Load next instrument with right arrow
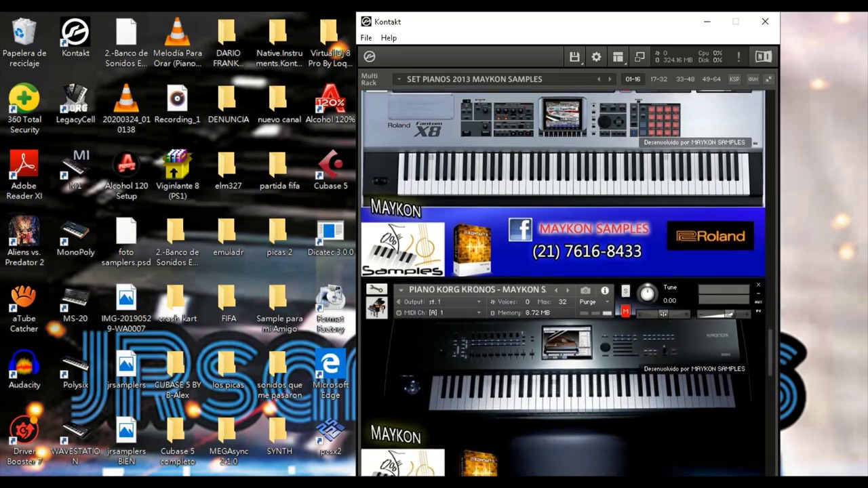Image resolution: width=868 pixels, height=488 pixels. (x=568, y=290)
